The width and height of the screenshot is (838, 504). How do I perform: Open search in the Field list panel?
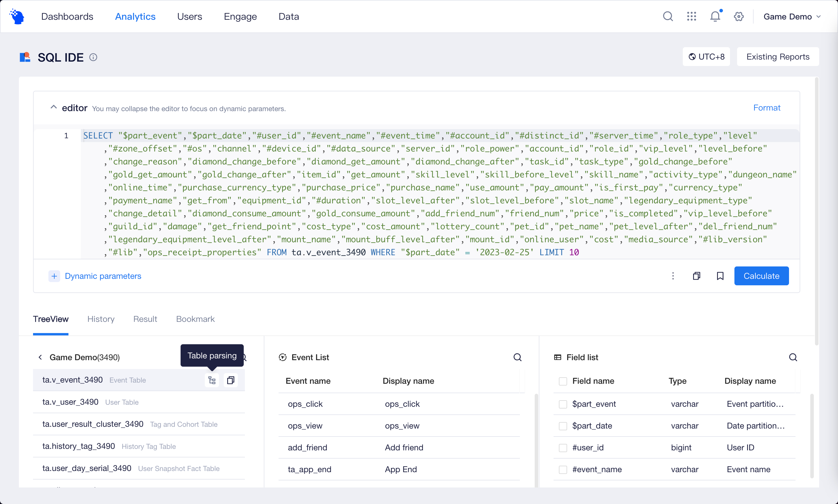tap(793, 357)
